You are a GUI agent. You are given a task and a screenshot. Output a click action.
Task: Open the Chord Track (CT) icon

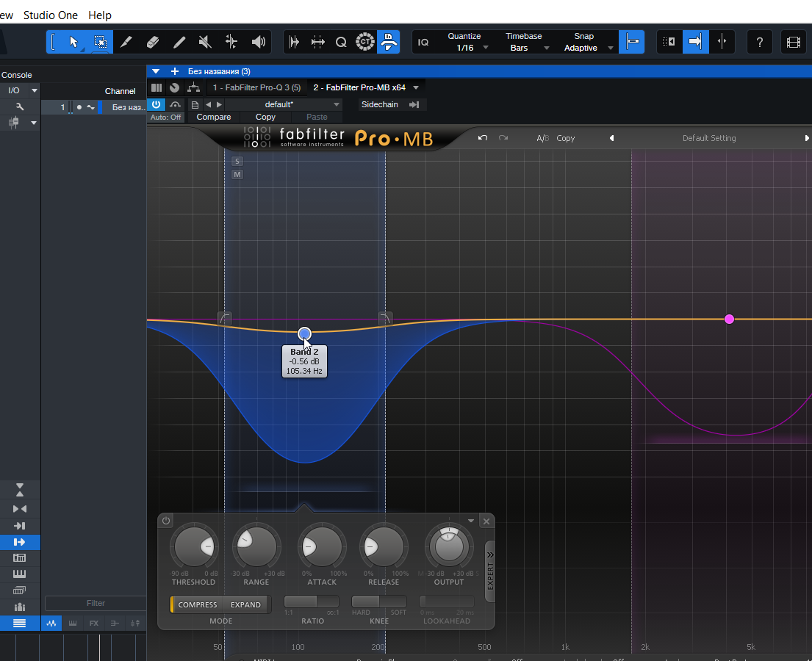point(364,42)
